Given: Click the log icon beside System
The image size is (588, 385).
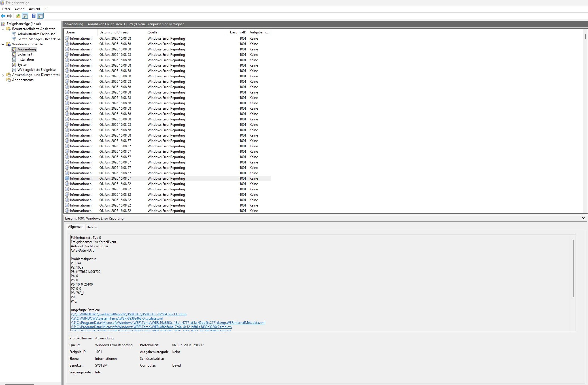Looking at the screenshot, I should 14,65.
